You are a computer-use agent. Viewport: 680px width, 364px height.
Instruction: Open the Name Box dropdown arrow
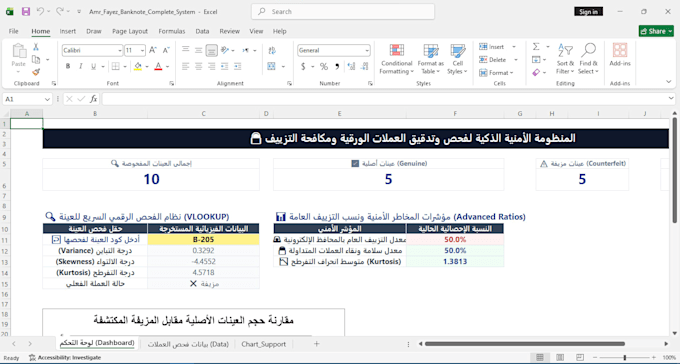point(47,99)
